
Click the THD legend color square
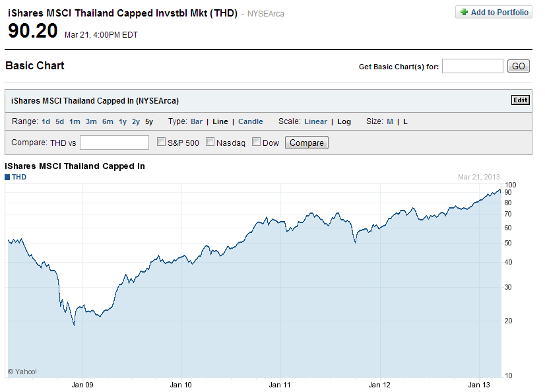pyautogui.click(x=7, y=178)
